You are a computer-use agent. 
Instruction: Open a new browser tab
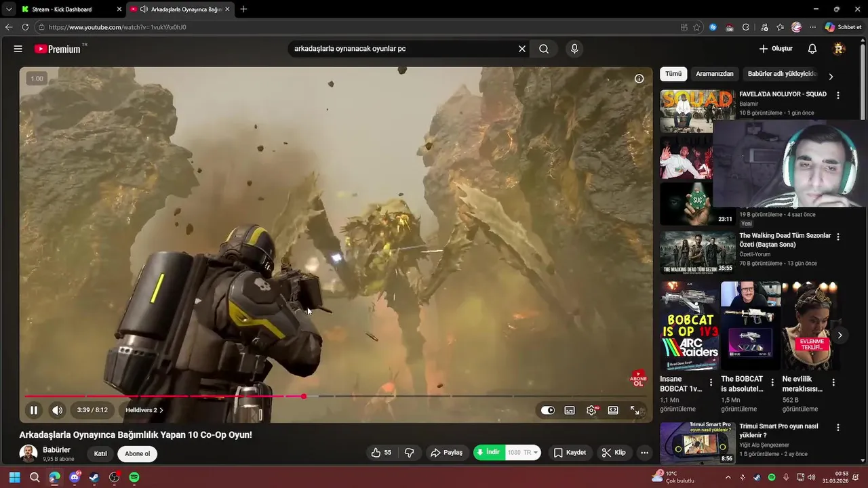(243, 9)
